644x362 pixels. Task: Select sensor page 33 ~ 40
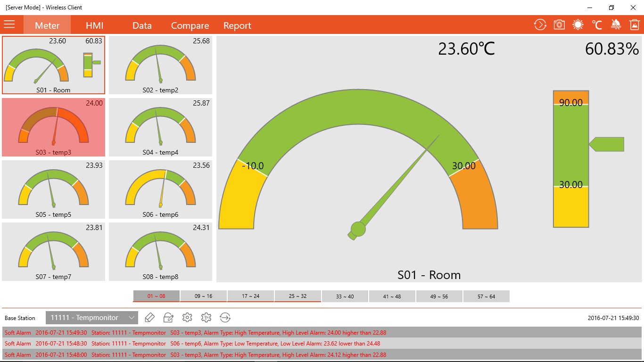point(345,296)
